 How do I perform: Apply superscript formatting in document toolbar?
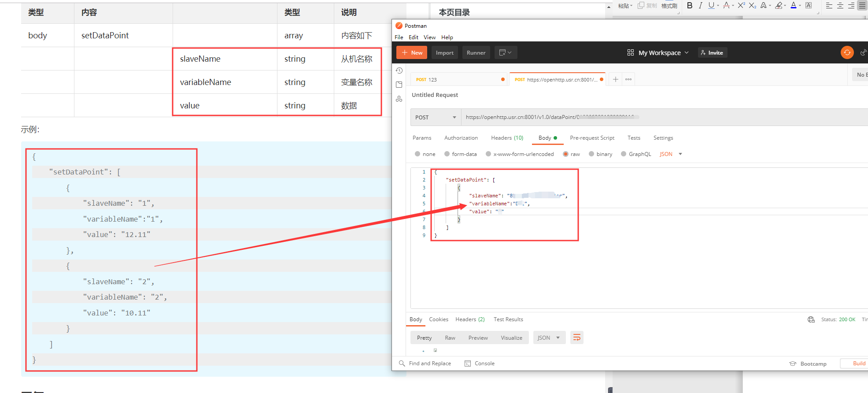tap(741, 5)
